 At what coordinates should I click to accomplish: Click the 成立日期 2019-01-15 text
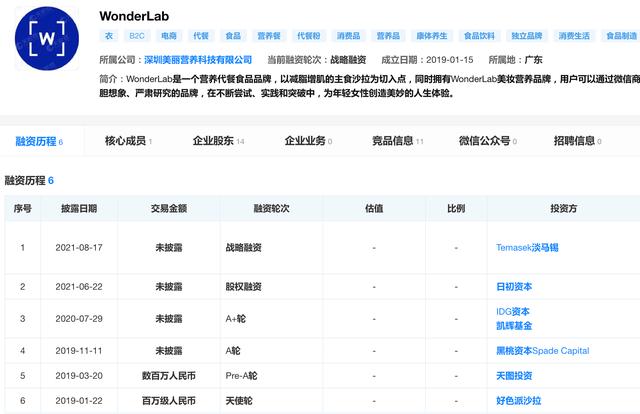click(x=427, y=60)
